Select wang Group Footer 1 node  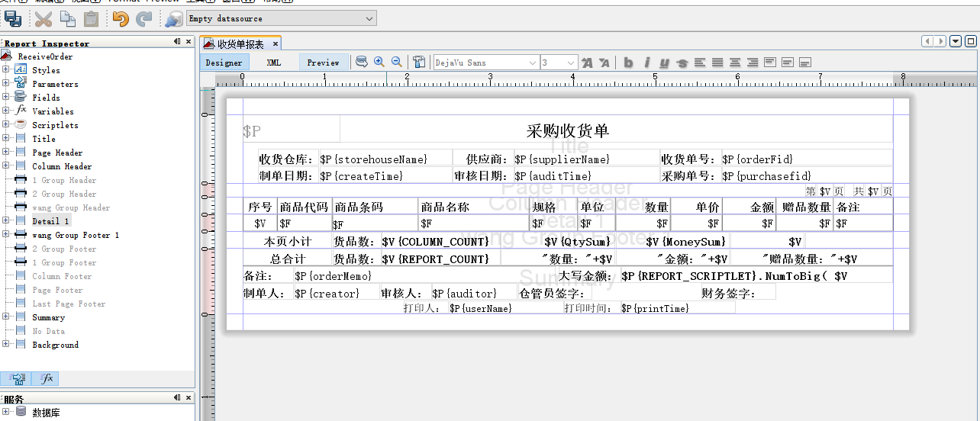click(76, 235)
